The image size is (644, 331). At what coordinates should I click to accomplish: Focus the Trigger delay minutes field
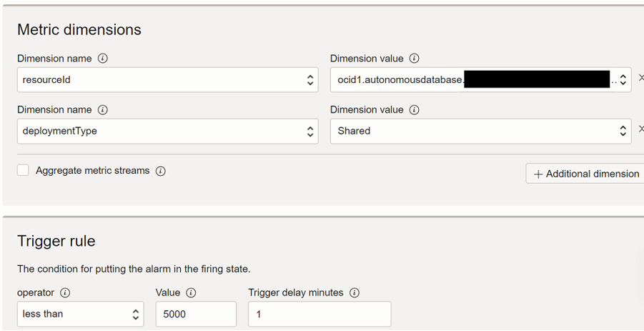click(x=319, y=314)
